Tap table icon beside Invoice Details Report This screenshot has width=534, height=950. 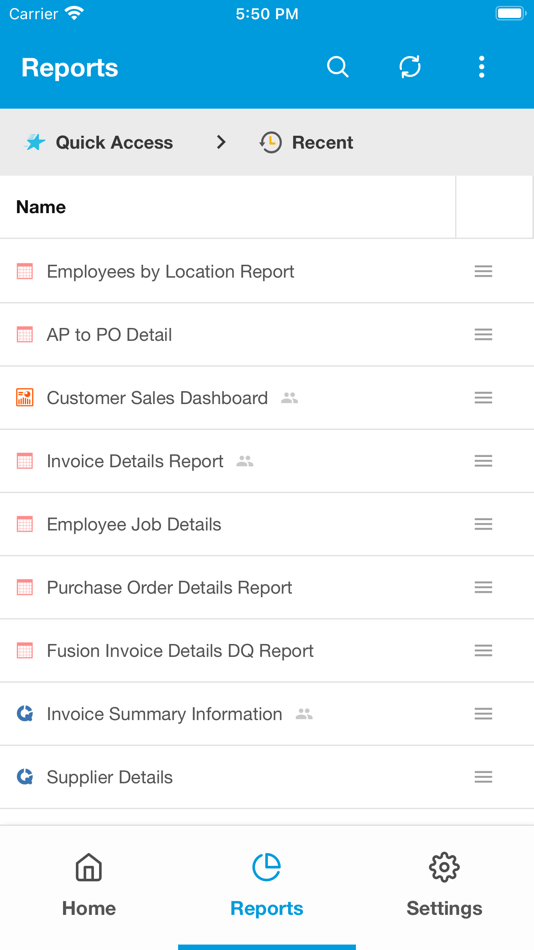pyautogui.click(x=25, y=461)
